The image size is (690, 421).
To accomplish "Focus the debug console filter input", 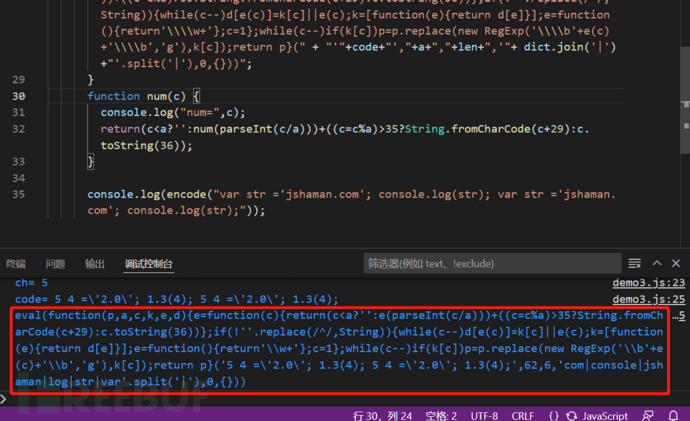I will click(492, 264).
